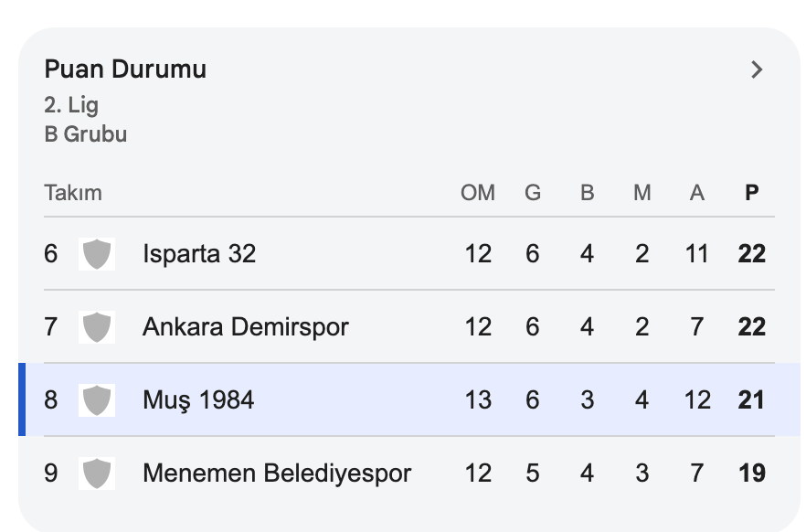Select the Ankara Demirspor team name
The width and height of the screenshot is (806, 532).
(246, 327)
